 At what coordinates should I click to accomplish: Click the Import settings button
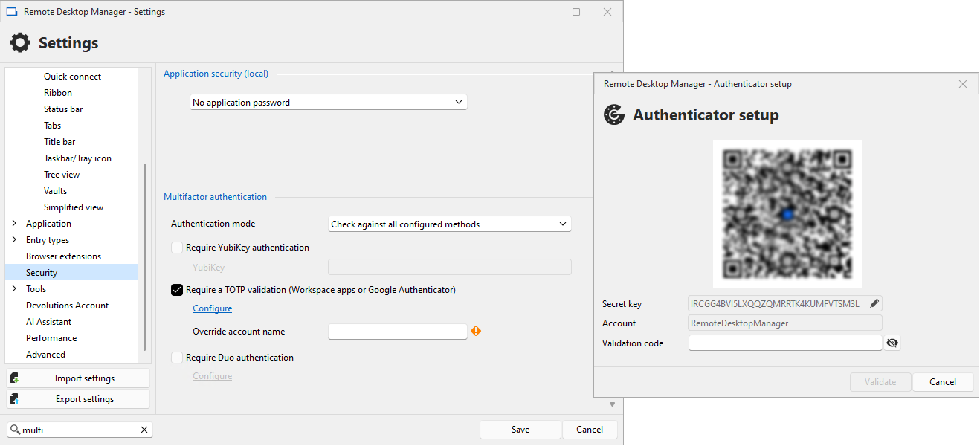pos(78,378)
